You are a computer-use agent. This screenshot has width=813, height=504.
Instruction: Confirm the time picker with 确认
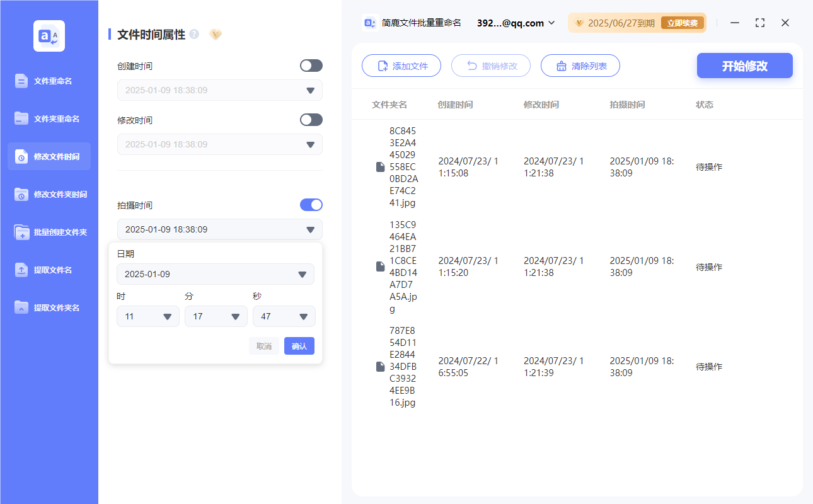[x=299, y=346]
